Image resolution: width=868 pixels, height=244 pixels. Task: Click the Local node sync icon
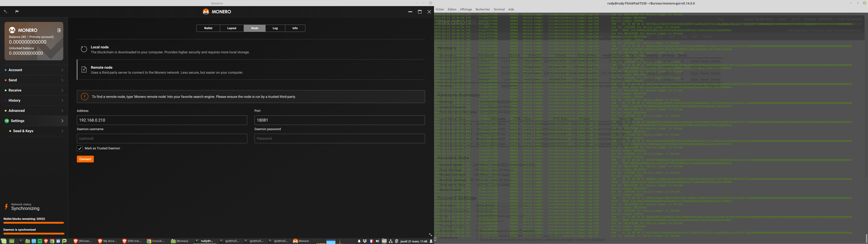(84, 49)
